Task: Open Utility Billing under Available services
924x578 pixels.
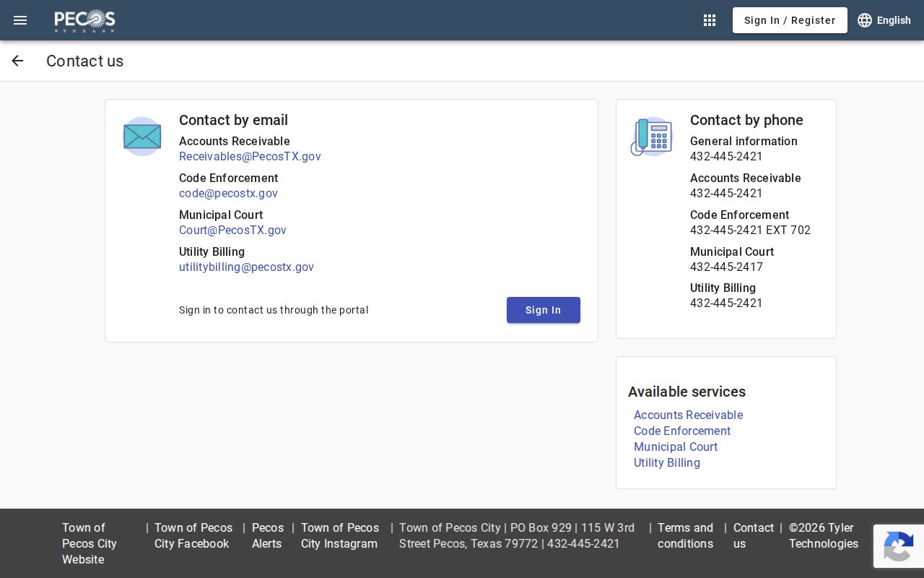Action: point(667,462)
